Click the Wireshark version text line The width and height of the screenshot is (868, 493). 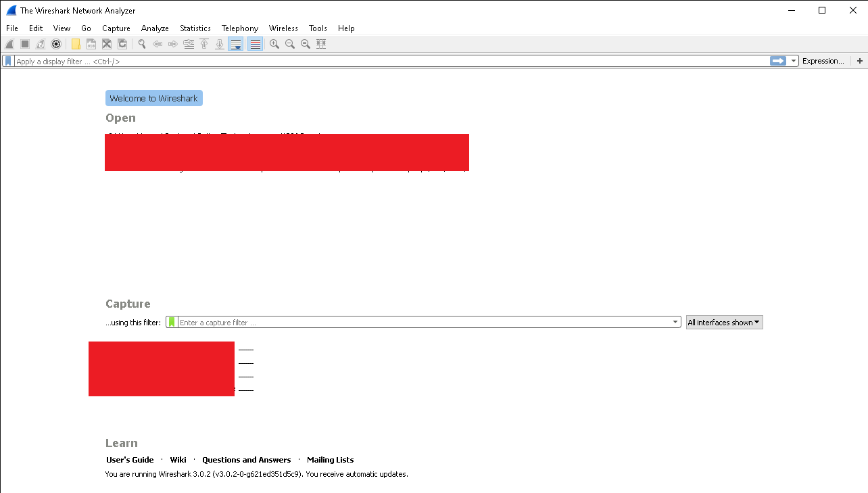tap(257, 474)
